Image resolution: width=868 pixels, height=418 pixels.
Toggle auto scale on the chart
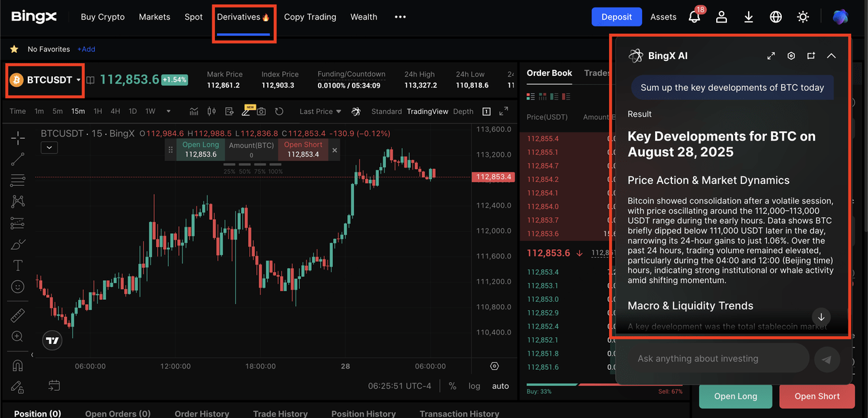coord(500,385)
